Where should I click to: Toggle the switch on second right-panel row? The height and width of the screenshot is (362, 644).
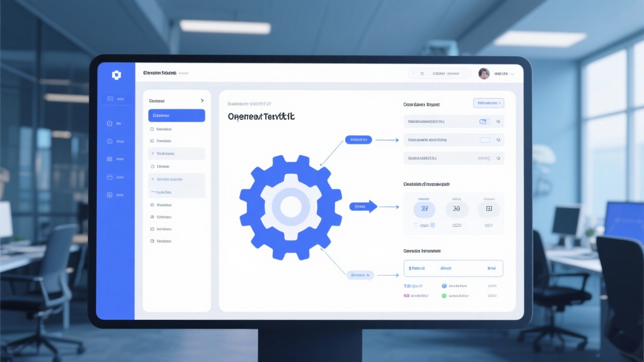click(x=484, y=140)
